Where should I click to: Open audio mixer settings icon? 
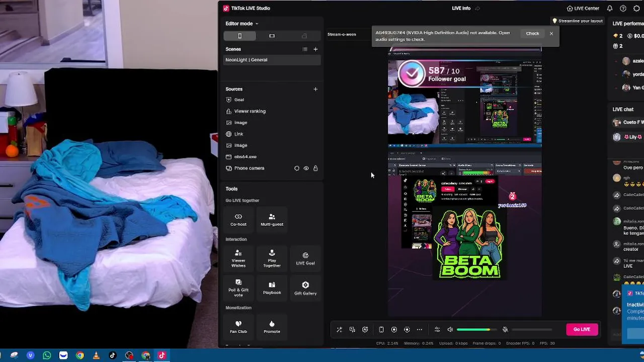coord(437,330)
